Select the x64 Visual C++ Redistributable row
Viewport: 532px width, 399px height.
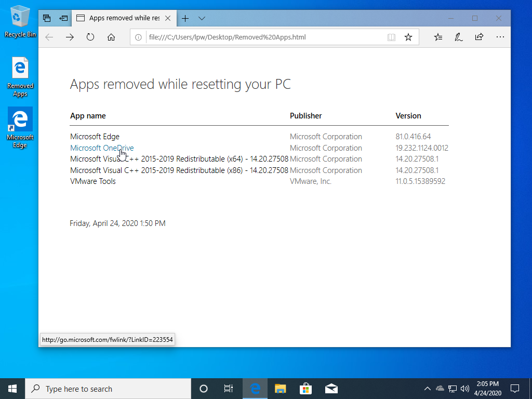[259, 159]
